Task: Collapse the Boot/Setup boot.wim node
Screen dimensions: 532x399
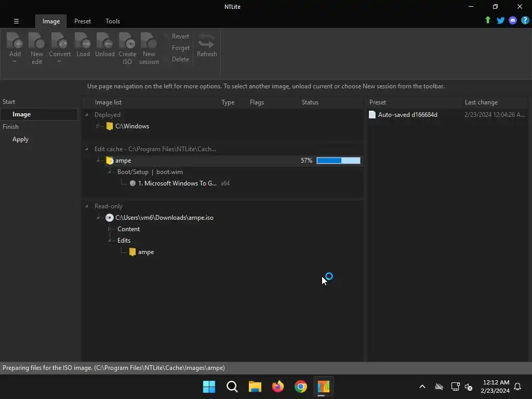Action: coord(110,172)
